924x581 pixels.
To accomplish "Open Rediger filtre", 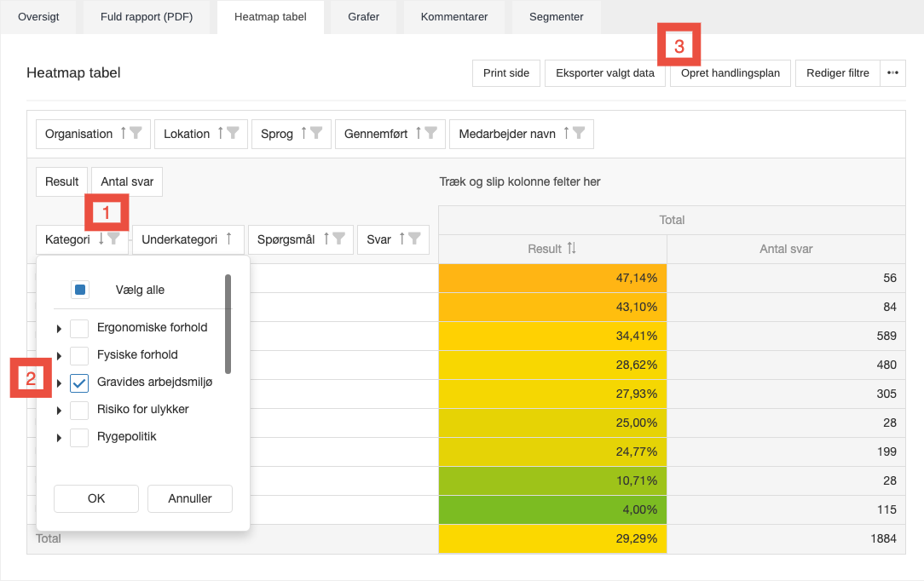I will (837, 73).
